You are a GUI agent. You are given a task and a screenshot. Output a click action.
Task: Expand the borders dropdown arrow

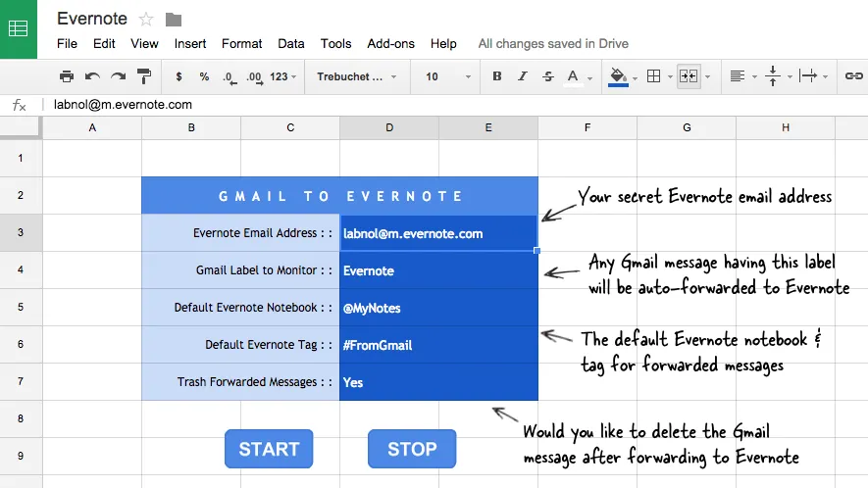[x=669, y=77]
